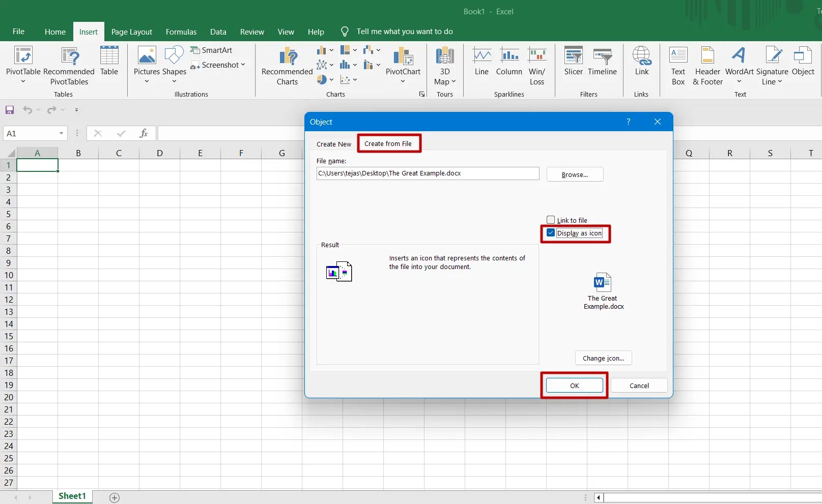Click the Save icon in the quick access toolbar

(x=10, y=110)
